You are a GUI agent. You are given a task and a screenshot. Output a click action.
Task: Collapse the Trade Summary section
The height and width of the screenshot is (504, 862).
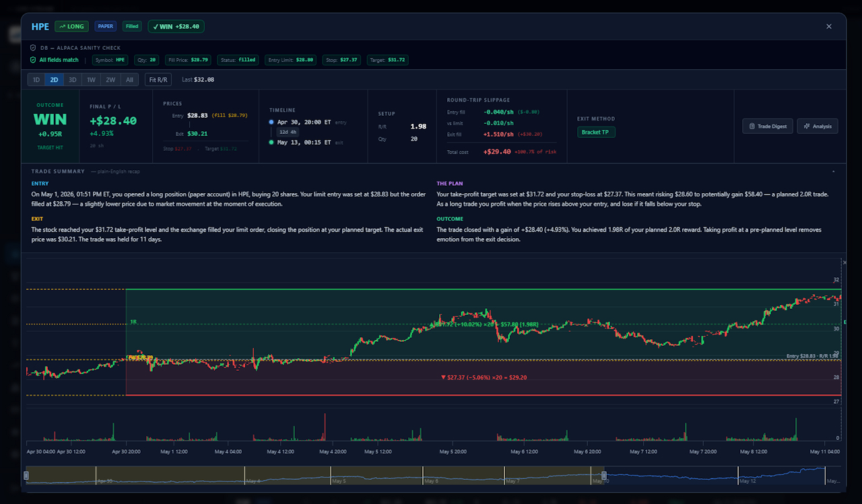[833, 172]
